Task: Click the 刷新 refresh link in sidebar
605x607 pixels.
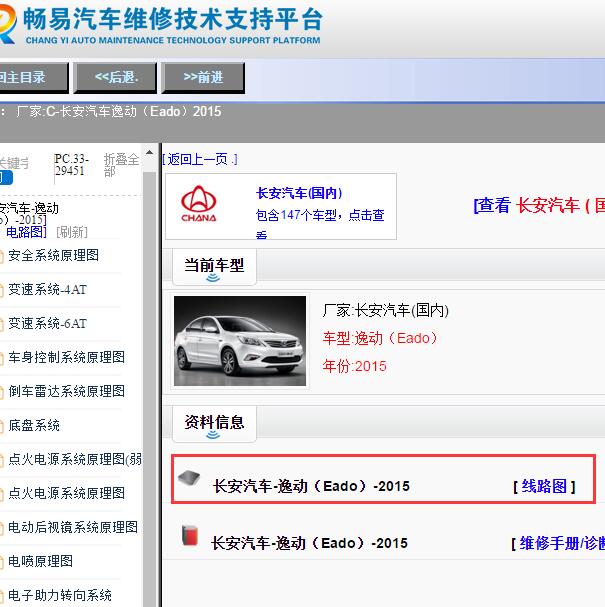Action: [x=72, y=232]
